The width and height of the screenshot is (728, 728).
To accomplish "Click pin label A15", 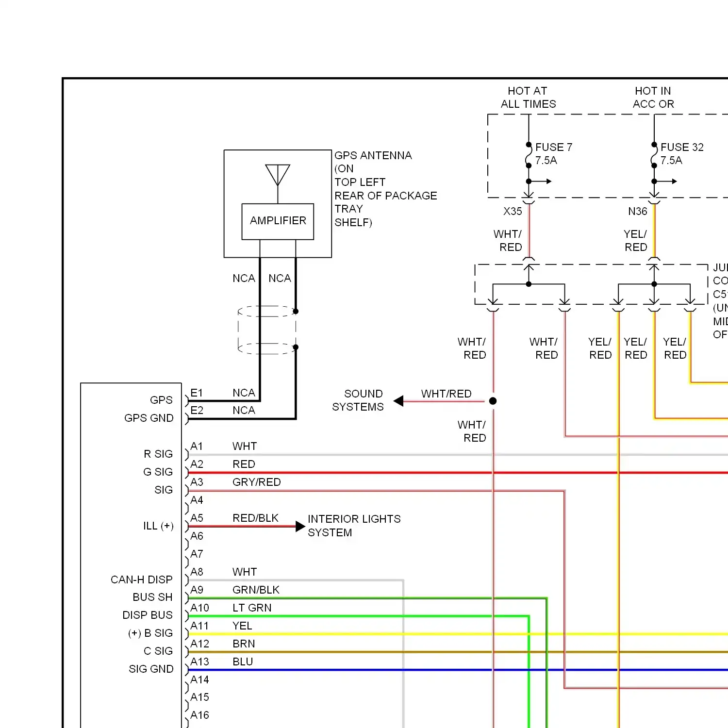I will point(199,697).
